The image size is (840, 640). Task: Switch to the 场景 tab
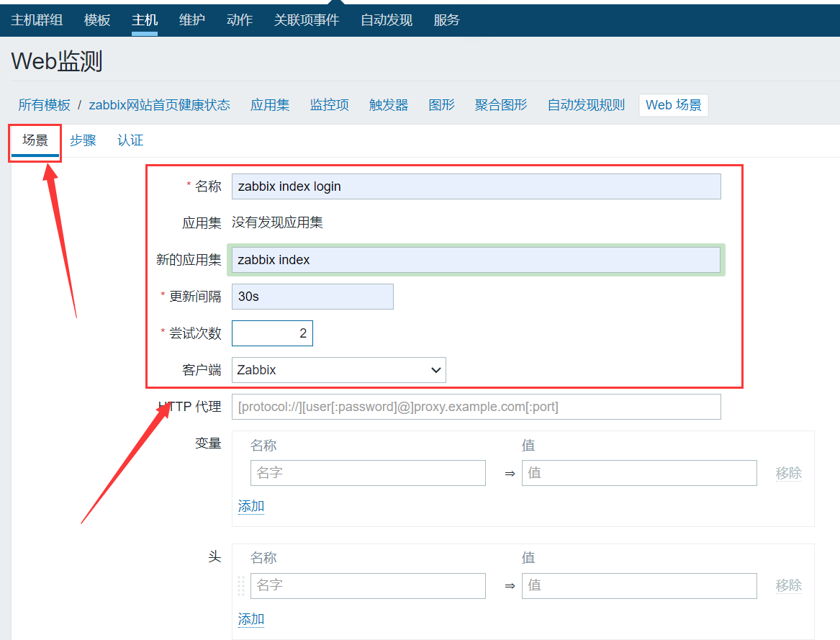(x=35, y=140)
